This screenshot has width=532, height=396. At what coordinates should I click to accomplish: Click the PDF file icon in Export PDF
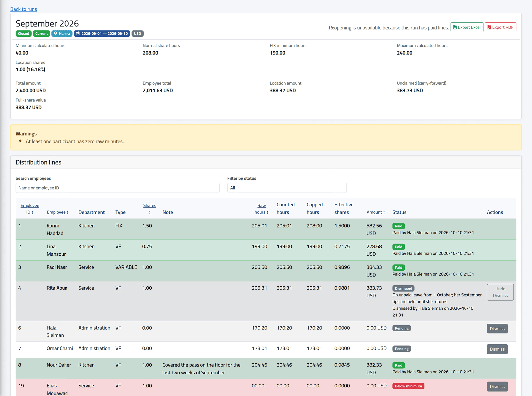point(489,27)
